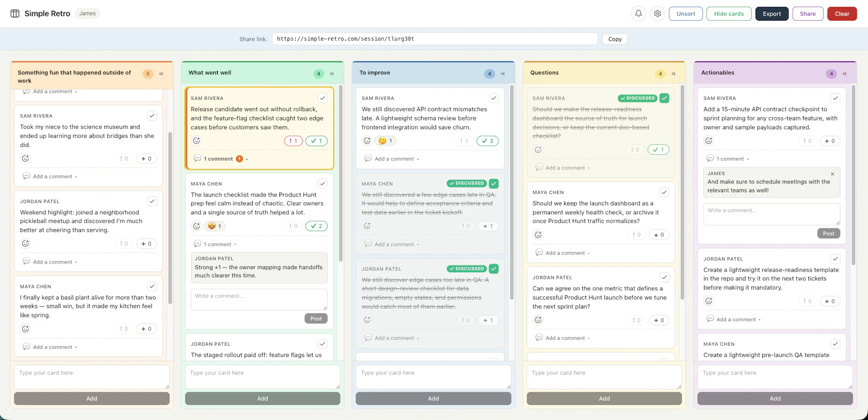This screenshot has width=868, height=420.
Task: Click the Export button
Action: pyautogui.click(x=771, y=14)
